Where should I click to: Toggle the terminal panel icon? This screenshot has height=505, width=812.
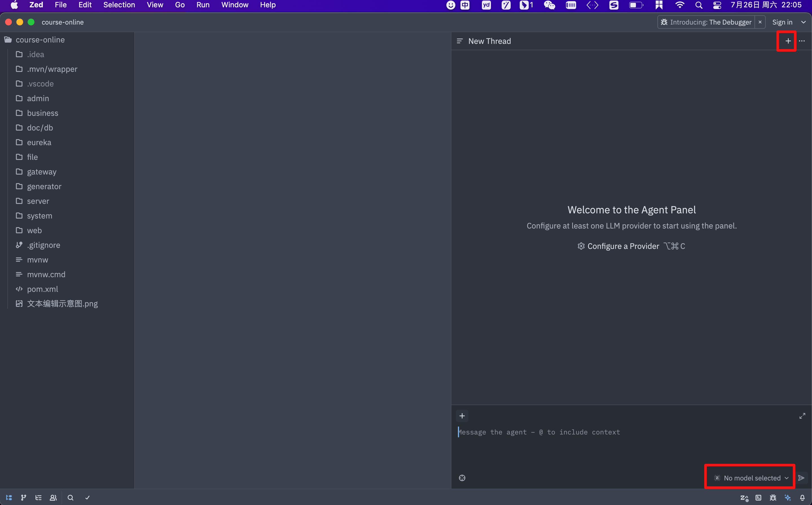pos(759,498)
